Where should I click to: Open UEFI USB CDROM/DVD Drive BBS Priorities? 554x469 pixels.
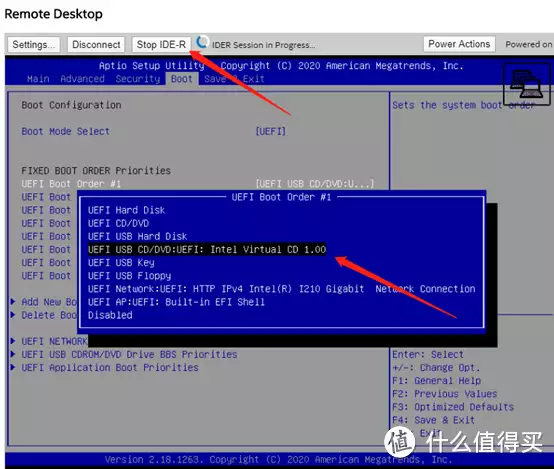pos(129,354)
